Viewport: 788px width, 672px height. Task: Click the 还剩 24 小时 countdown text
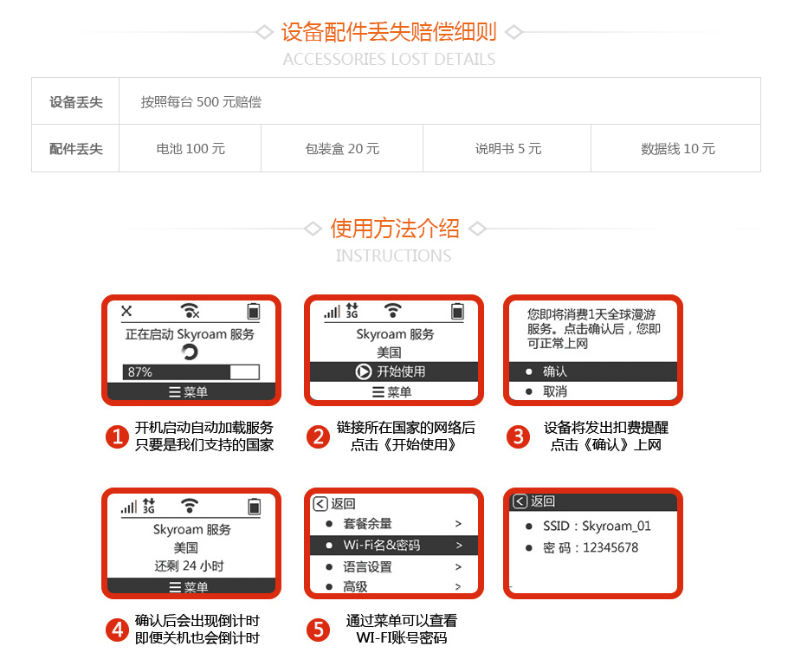pos(189,566)
